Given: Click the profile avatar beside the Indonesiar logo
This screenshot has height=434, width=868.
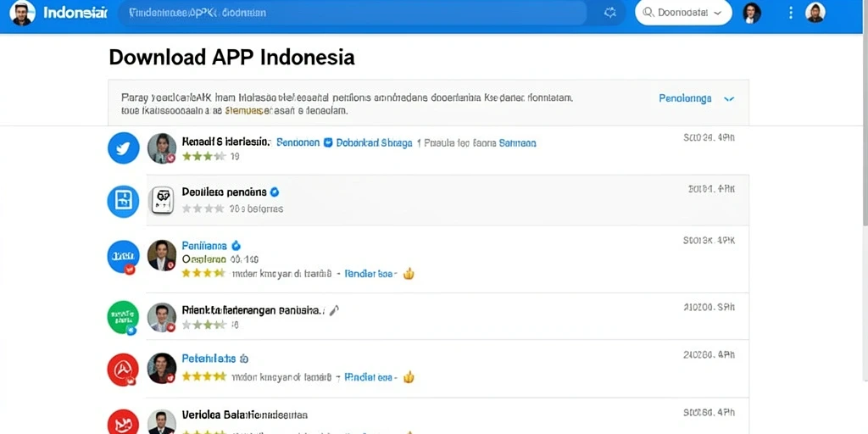Looking at the screenshot, I should [x=23, y=13].
